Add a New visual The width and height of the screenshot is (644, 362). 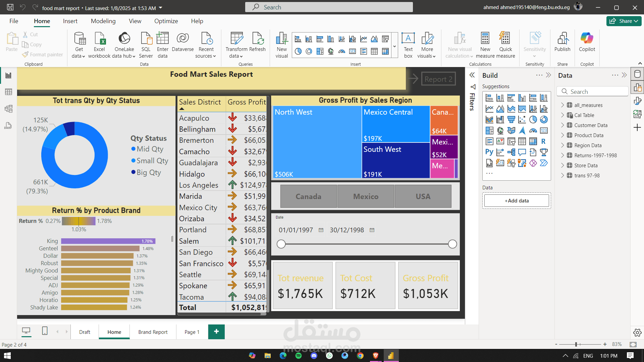click(x=282, y=45)
